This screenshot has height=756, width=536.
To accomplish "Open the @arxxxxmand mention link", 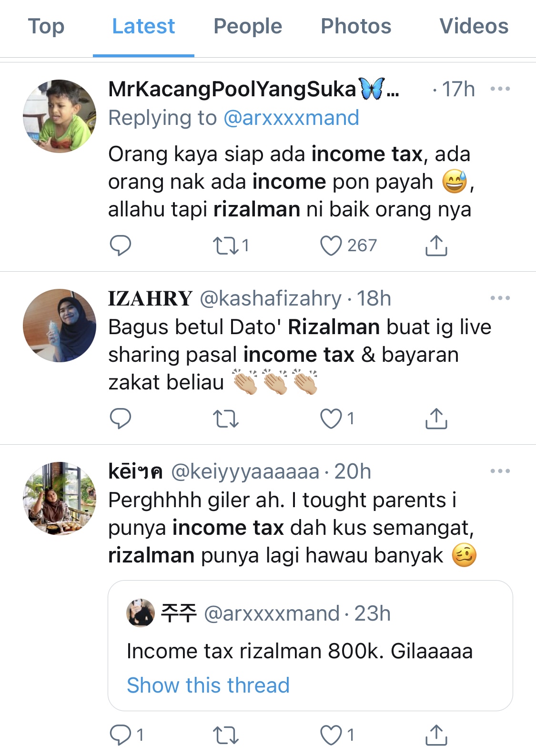I will point(291,118).
